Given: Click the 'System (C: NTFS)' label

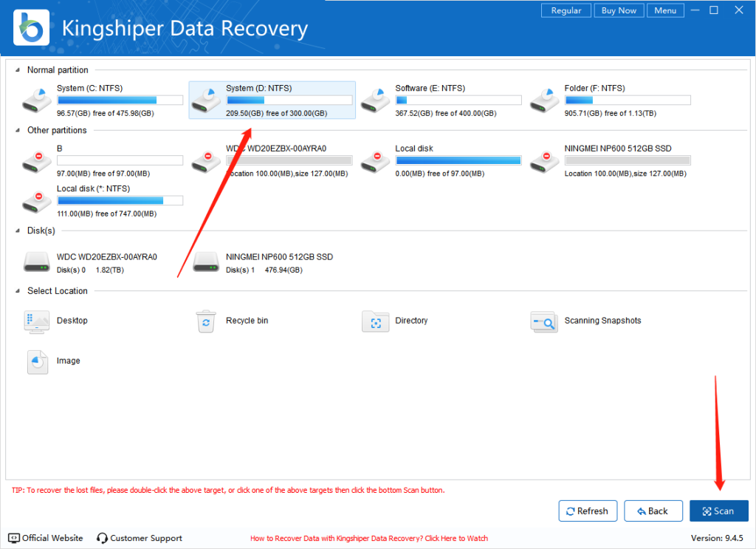Looking at the screenshot, I should coord(89,88).
